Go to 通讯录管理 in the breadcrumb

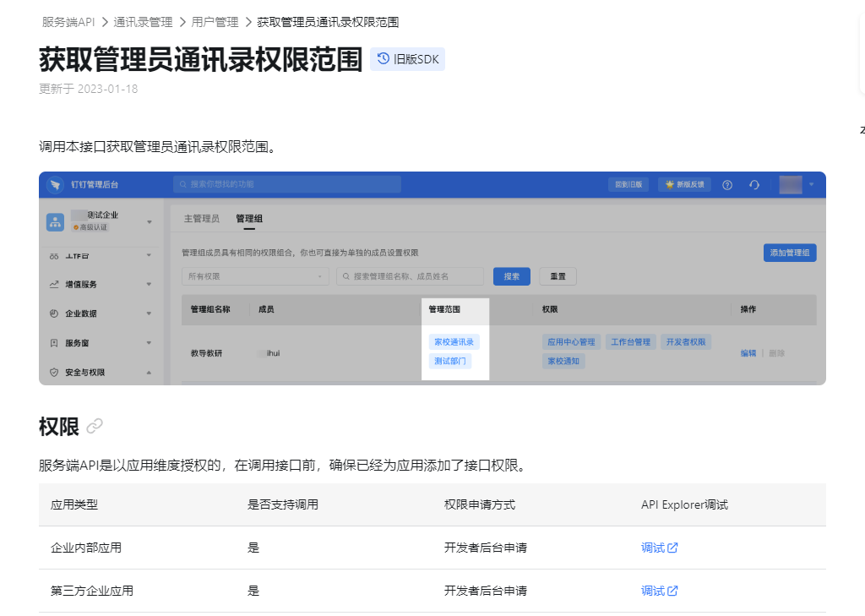pyautogui.click(x=143, y=22)
